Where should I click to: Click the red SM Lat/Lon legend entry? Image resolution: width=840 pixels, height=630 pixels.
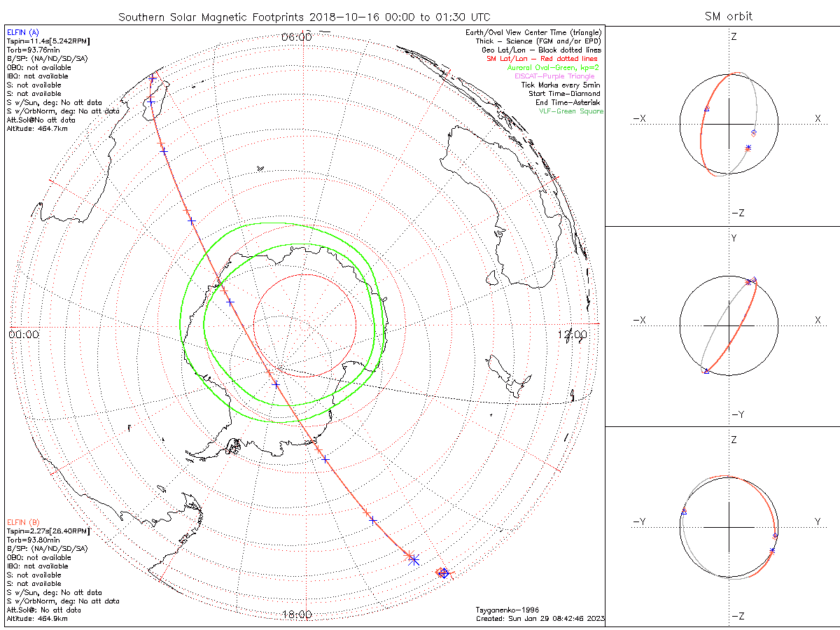point(544,59)
